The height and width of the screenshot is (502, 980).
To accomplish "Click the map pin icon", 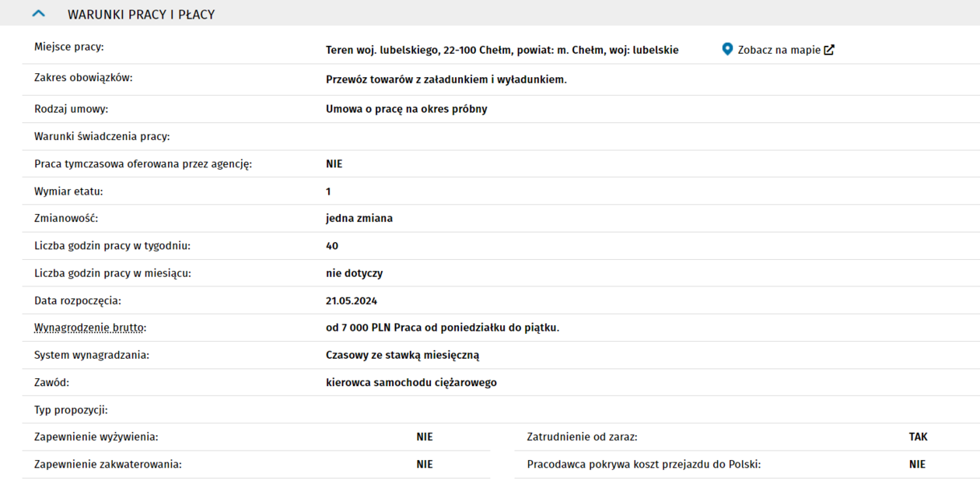I will (727, 49).
